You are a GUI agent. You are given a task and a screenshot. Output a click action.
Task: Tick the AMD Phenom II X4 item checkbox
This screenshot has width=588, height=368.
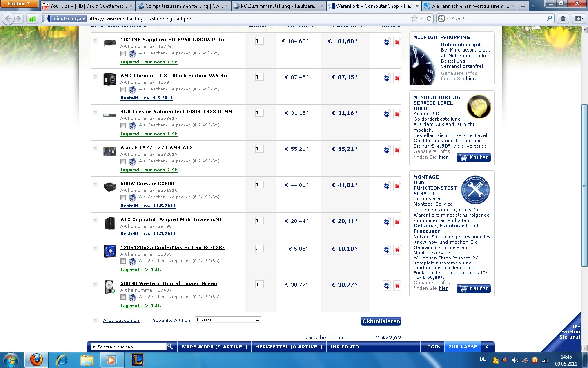coord(95,76)
